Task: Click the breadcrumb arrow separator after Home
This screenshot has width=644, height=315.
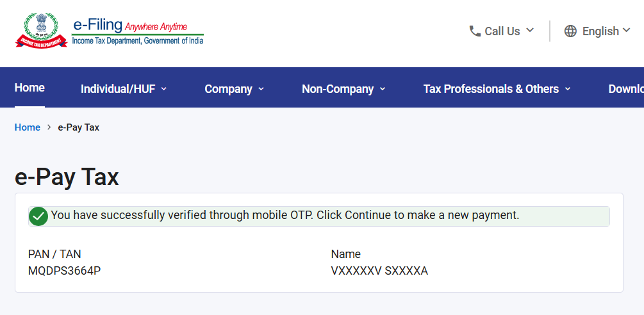Action: tap(49, 127)
